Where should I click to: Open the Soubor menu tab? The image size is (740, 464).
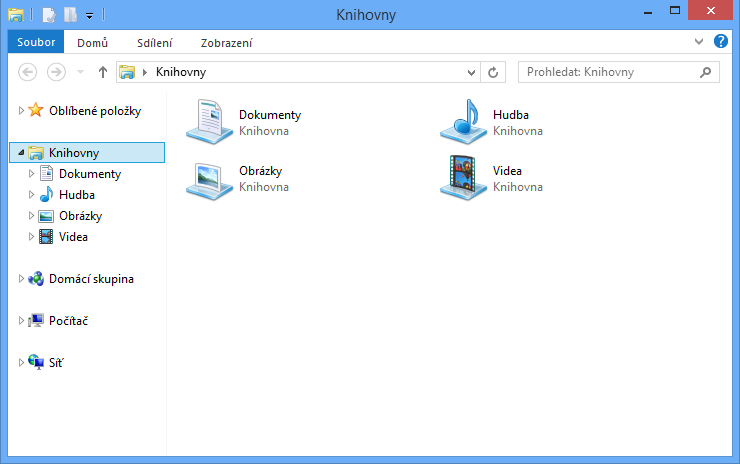(x=36, y=43)
